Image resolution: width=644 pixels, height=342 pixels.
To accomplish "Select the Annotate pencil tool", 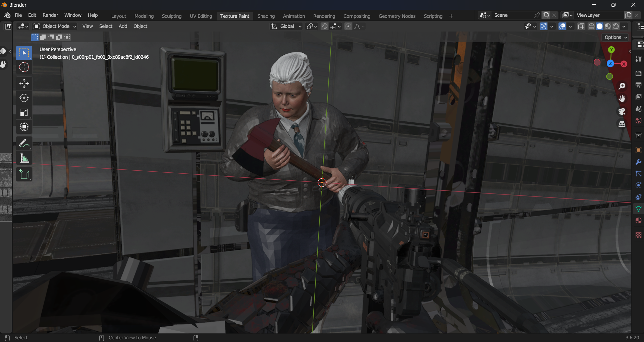I will pyautogui.click(x=24, y=143).
